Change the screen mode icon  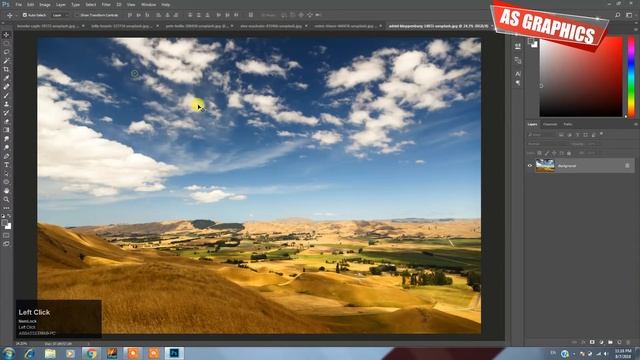tap(6, 244)
